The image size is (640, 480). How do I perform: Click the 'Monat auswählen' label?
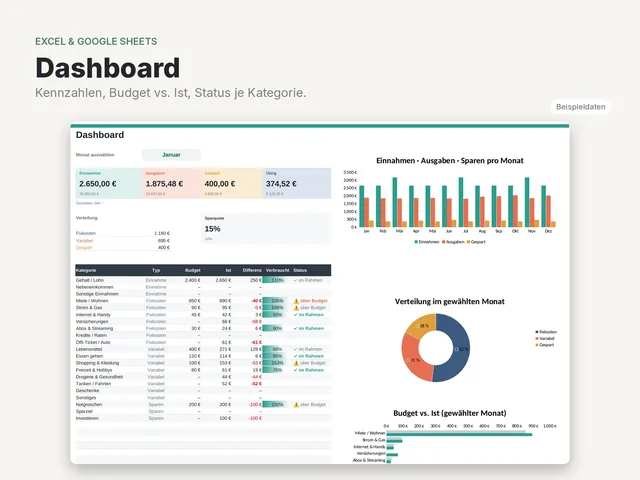[95, 155]
